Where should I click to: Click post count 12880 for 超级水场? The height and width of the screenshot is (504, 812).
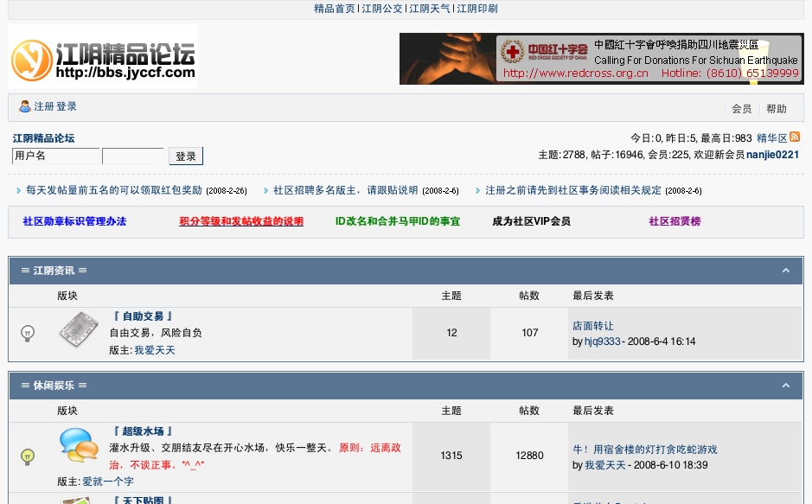coord(530,456)
